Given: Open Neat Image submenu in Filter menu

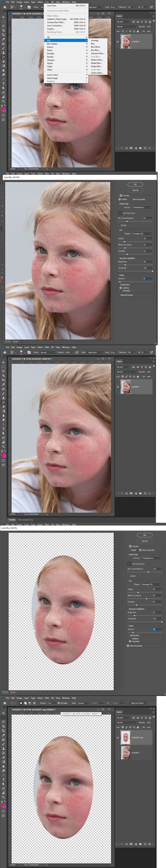Looking at the screenshot, I should pyautogui.click(x=66, y=78).
